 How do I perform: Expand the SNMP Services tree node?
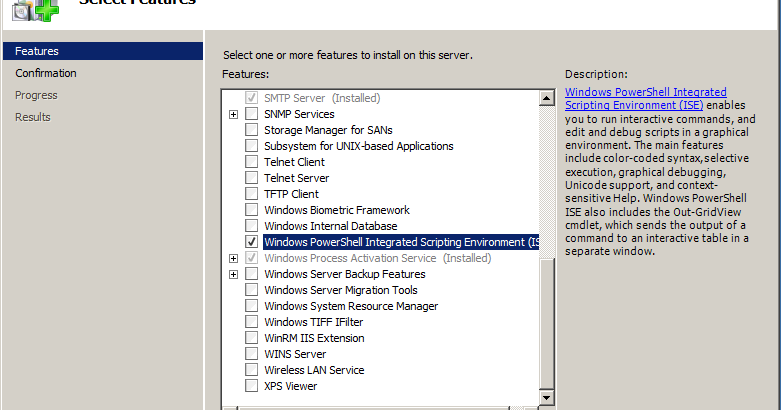pyautogui.click(x=233, y=114)
